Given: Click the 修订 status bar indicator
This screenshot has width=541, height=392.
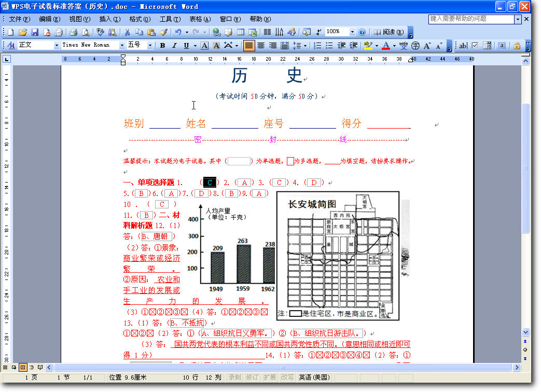Looking at the screenshot, I should (252, 377).
